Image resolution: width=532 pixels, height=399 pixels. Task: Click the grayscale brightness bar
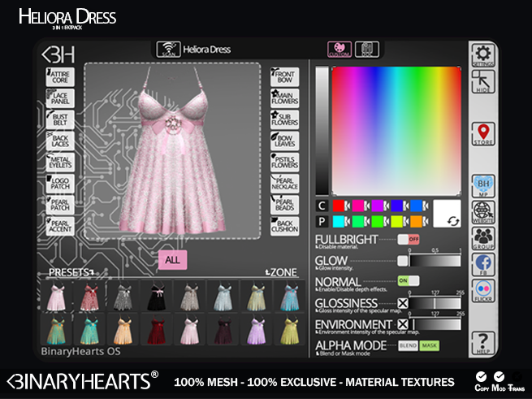pyautogui.click(x=322, y=131)
